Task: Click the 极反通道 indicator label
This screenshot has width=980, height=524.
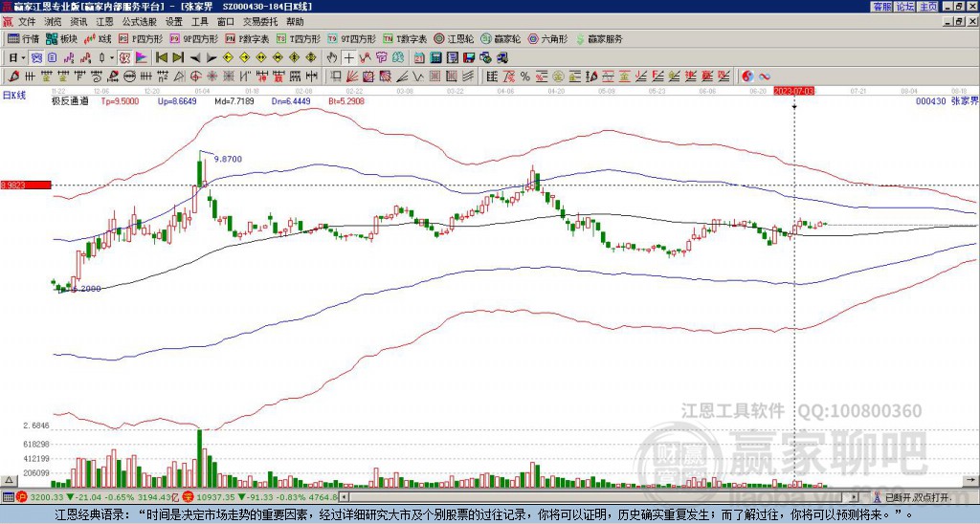Action: pyautogui.click(x=70, y=101)
